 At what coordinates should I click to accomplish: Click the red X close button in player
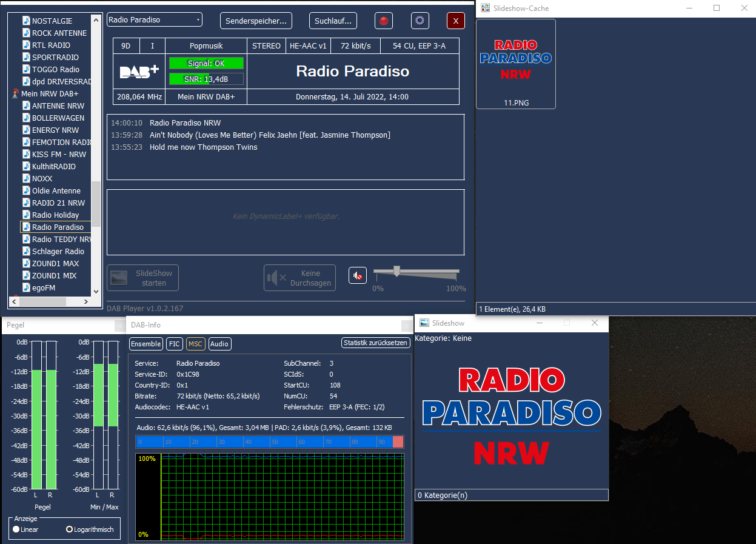[x=455, y=21]
